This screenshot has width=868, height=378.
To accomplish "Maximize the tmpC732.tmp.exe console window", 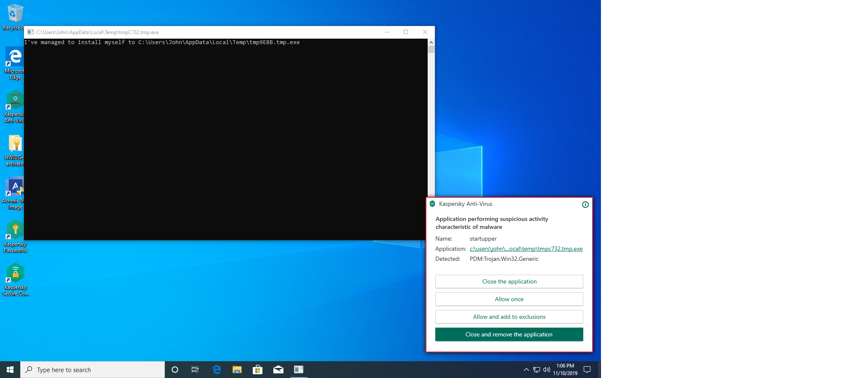I will tap(406, 32).
